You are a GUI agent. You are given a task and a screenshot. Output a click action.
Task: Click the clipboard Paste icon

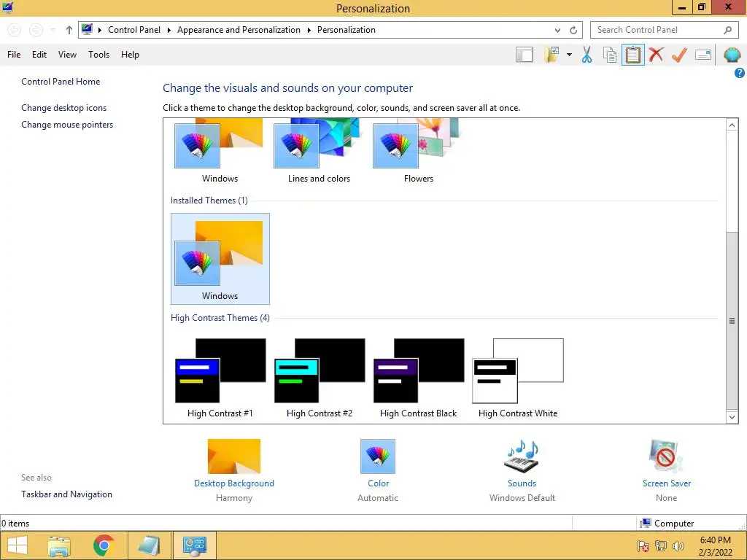click(x=632, y=55)
